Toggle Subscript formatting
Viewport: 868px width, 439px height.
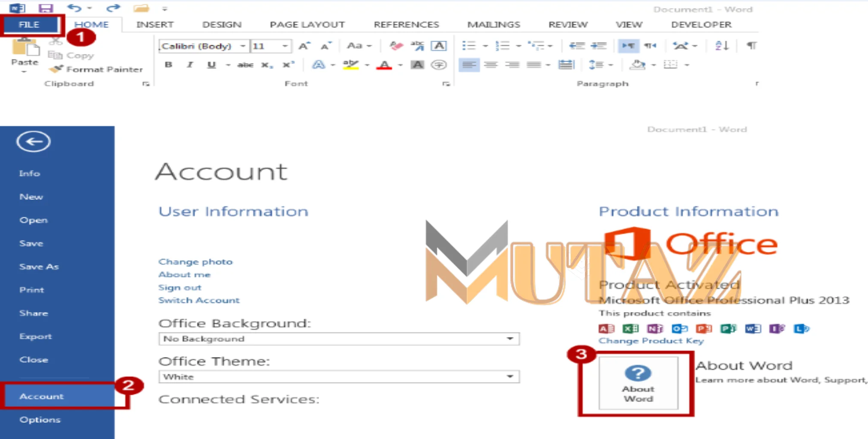(x=267, y=65)
